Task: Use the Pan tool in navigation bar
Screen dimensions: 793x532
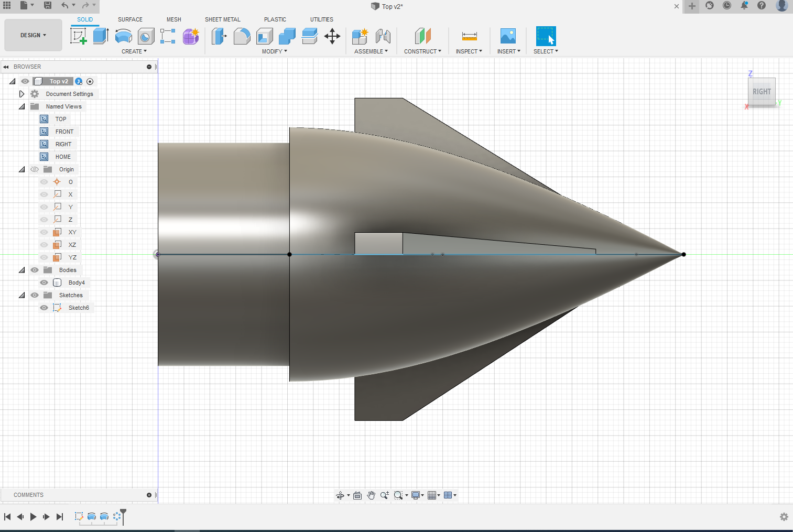Action: click(x=372, y=495)
